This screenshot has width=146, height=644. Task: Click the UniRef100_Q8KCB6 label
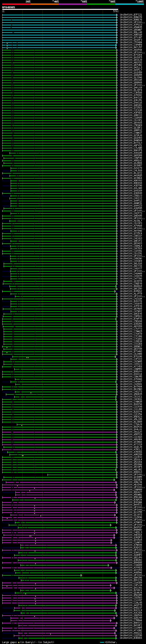[131, 578]
